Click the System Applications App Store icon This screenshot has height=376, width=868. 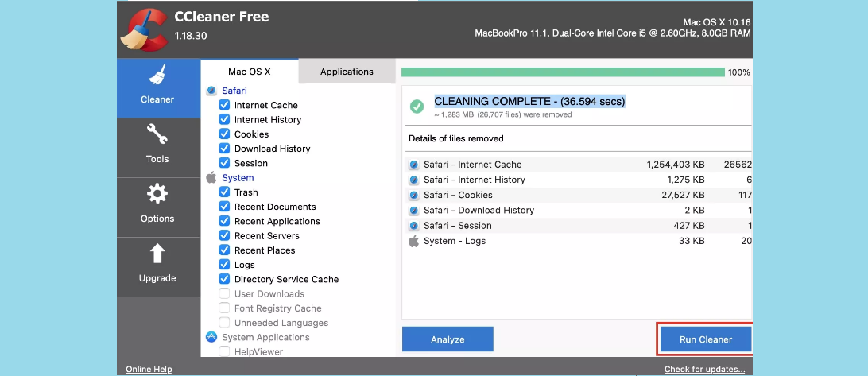[211, 337]
